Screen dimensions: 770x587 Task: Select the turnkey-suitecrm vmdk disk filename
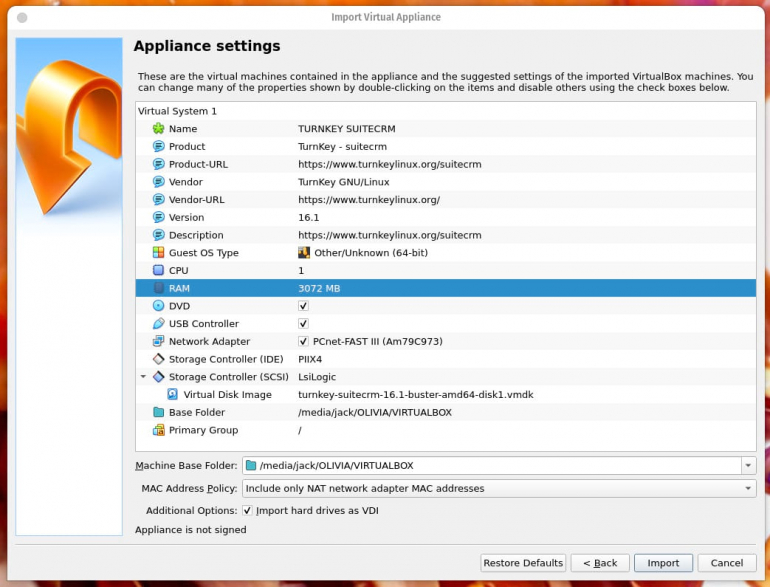pos(415,394)
